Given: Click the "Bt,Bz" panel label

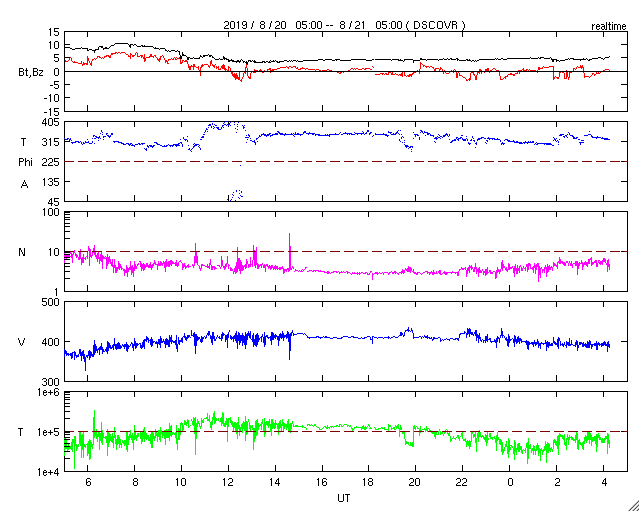Looking at the screenshot, I should click(31, 74).
